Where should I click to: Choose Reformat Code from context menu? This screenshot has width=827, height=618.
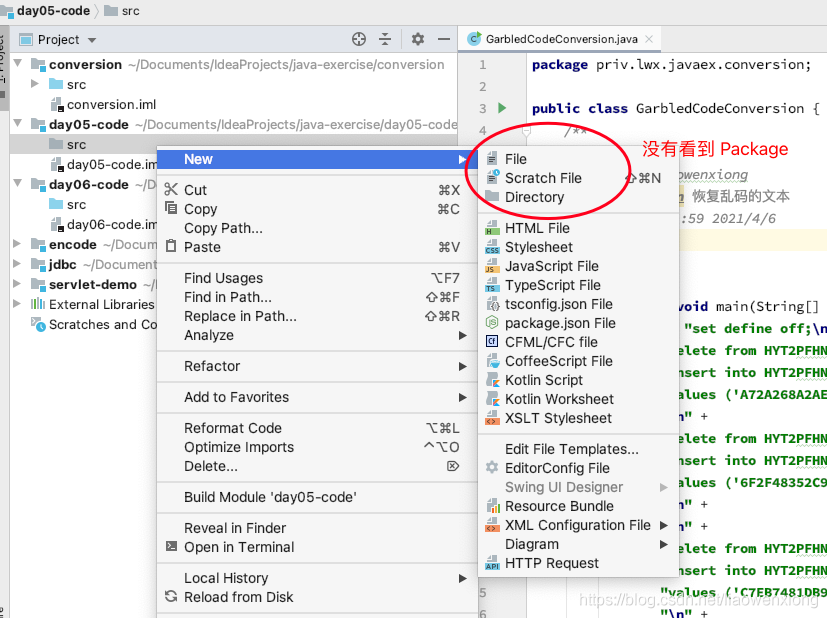tap(233, 428)
